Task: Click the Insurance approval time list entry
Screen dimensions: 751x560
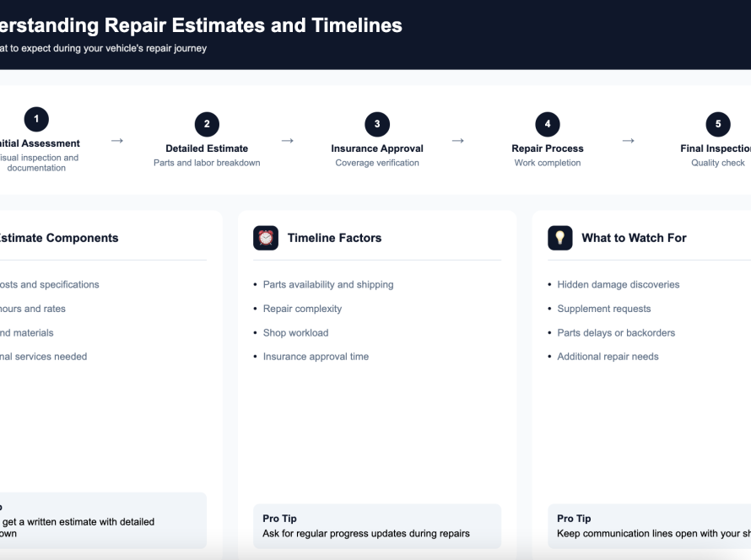Action: (x=315, y=356)
